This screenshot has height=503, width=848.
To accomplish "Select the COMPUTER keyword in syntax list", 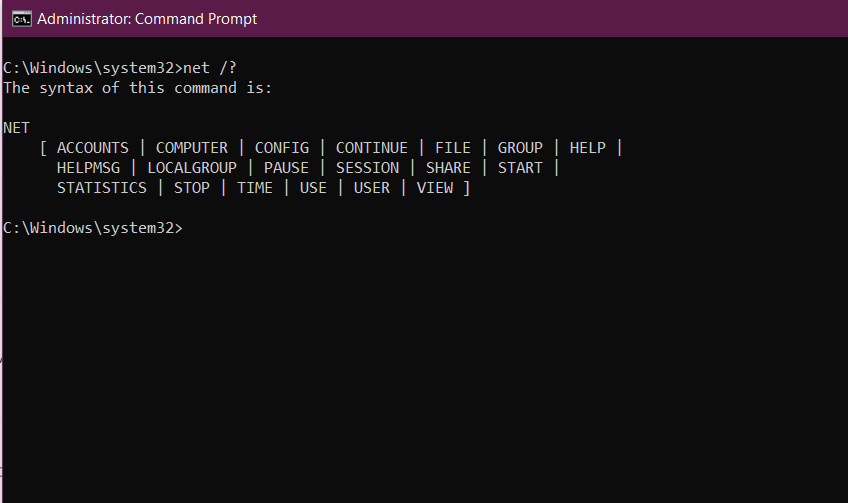I will 192,148.
